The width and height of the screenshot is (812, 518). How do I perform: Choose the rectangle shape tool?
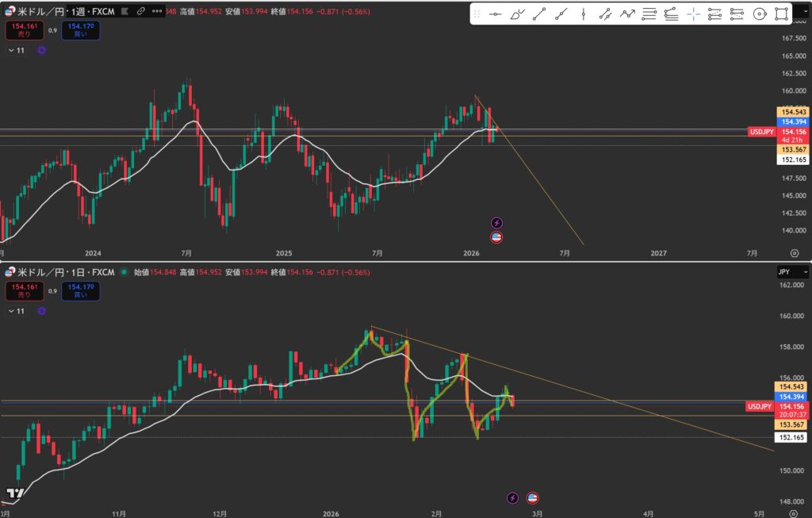click(781, 13)
